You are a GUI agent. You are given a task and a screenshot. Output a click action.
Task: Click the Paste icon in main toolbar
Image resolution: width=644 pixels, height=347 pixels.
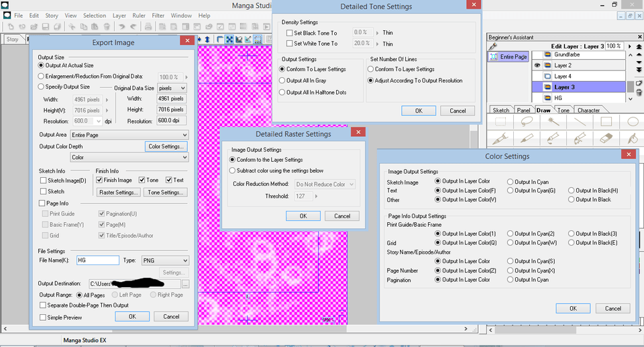95,27
